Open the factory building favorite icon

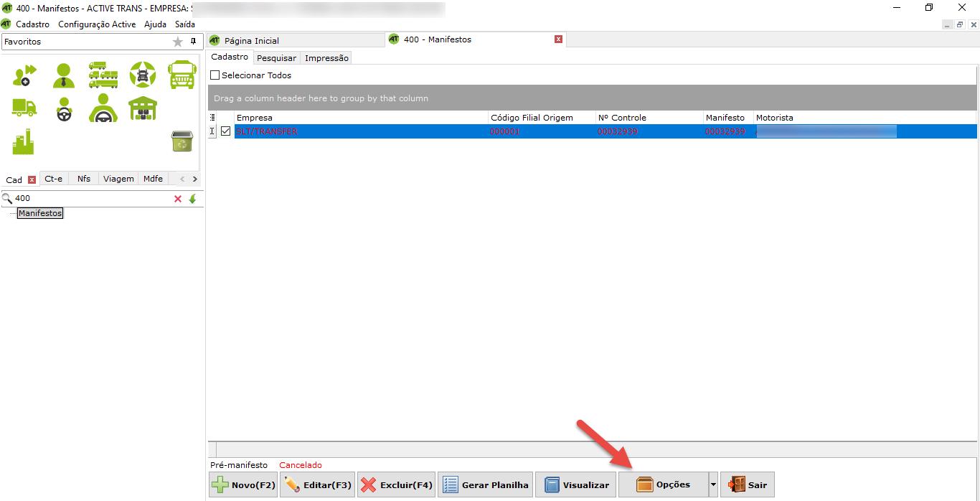(24, 141)
